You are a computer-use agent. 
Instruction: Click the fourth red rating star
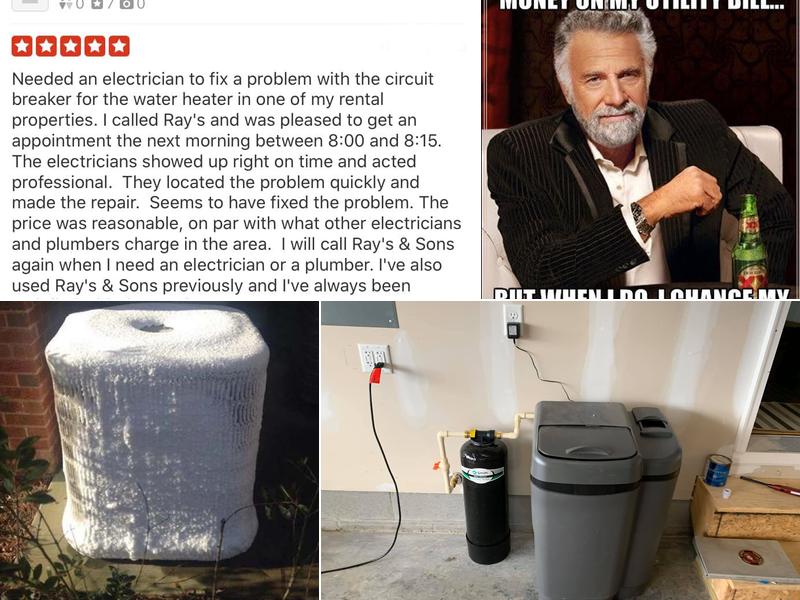[94, 46]
